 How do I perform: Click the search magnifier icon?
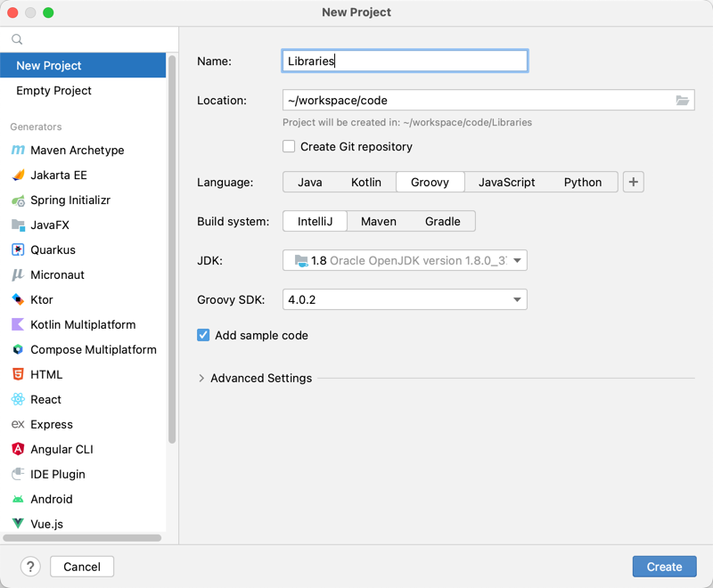[x=17, y=39]
